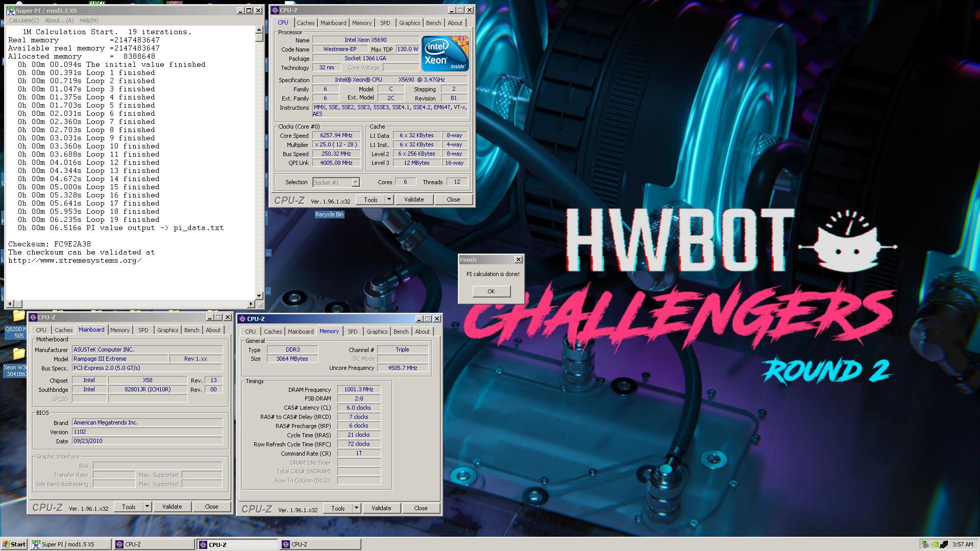Click the Uncore Frequency 4505.7 MHz value
This screenshot has width=980, height=551.
403,368
